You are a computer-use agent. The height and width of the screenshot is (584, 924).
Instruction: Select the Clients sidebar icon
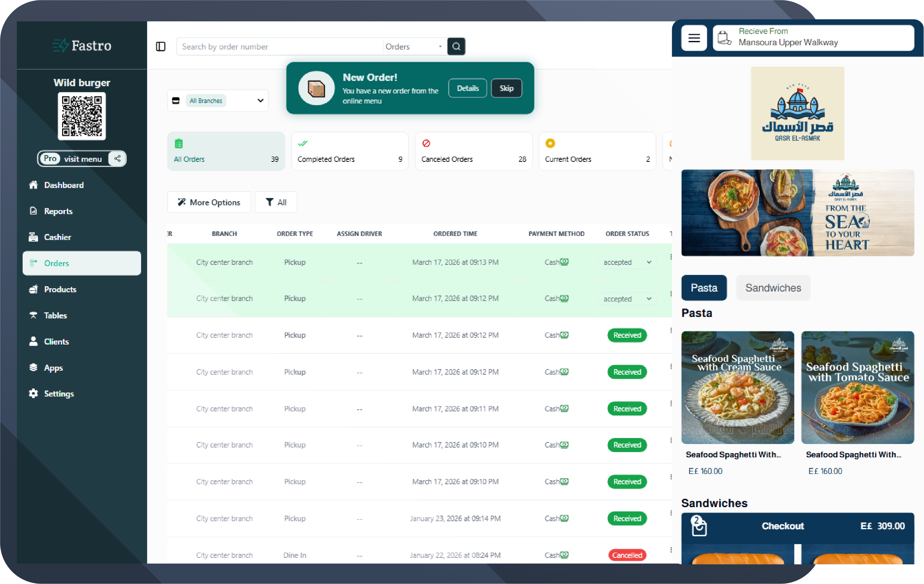click(x=33, y=341)
